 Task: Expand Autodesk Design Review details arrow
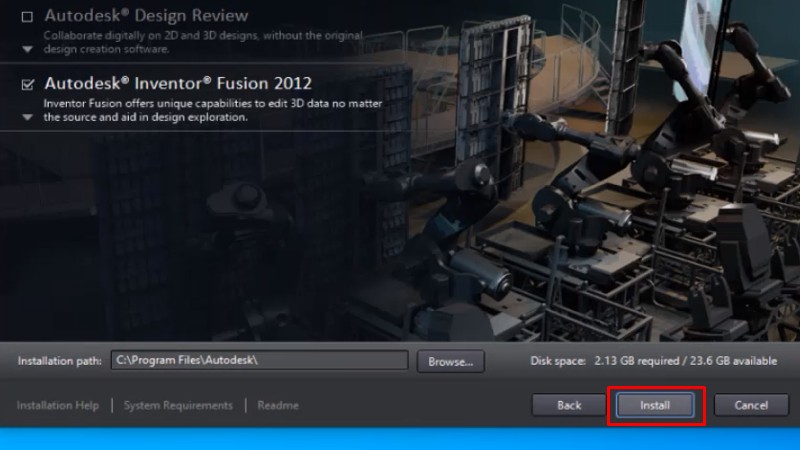click(27, 48)
